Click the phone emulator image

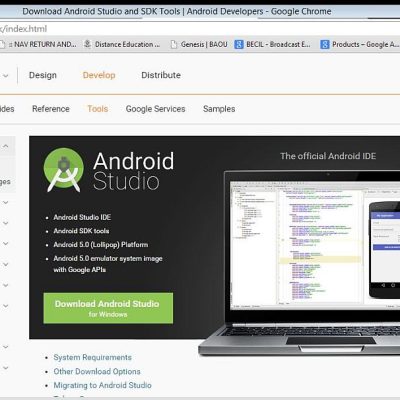[384, 249]
